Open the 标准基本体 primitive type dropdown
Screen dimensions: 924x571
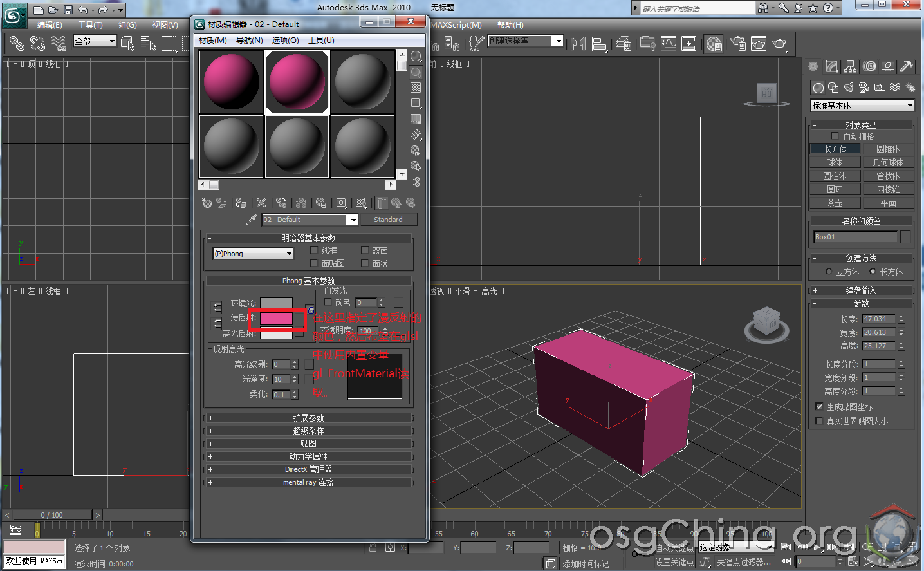point(863,106)
